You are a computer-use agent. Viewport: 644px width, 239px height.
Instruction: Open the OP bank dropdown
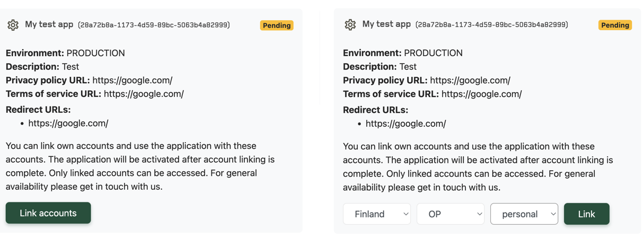pyautogui.click(x=451, y=214)
